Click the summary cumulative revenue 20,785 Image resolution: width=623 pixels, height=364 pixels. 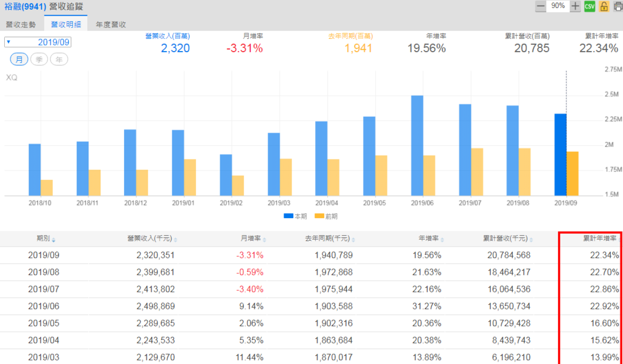532,49
